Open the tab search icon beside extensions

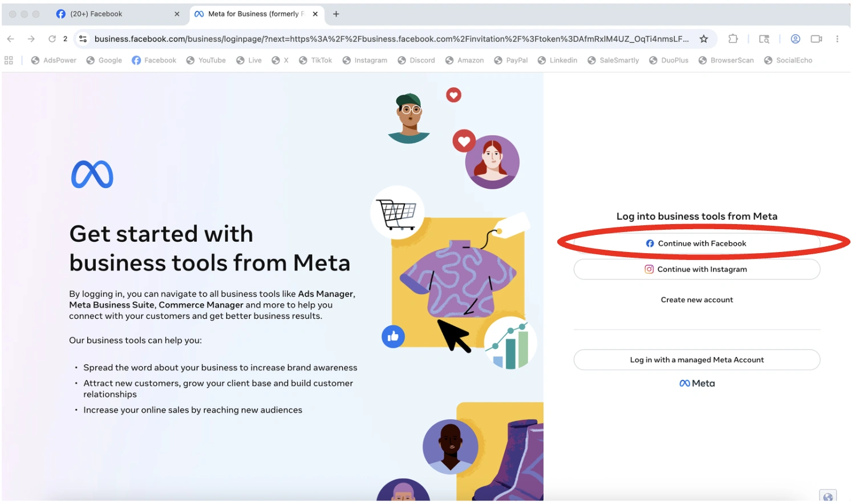pyautogui.click(x=764, y=39)
